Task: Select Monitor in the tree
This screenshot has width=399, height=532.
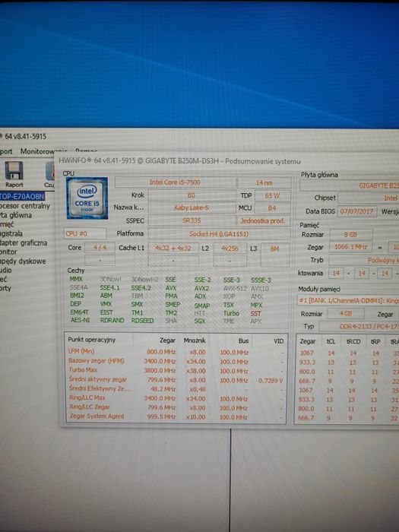Action: coord(8,252)
